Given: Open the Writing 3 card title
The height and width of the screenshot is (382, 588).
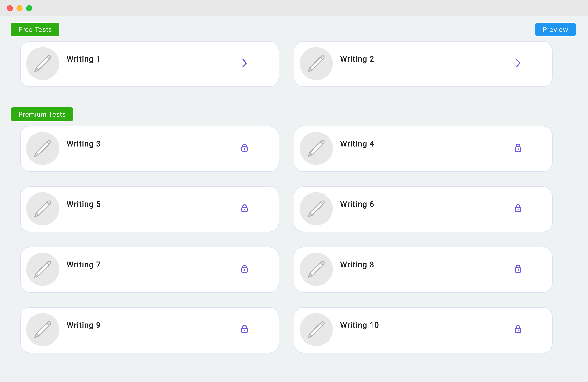Looking at the screenshot, I should 84,144.
